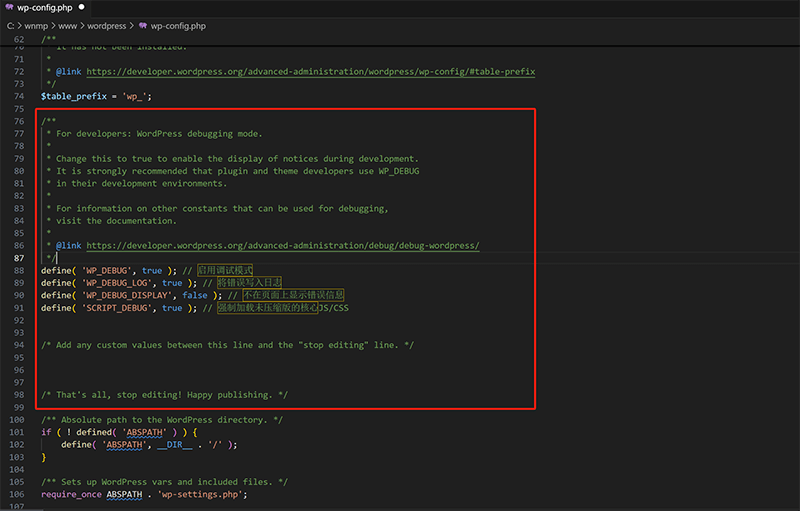Open the wordpress breadcrumb folder
The height and width of the screenshot is (511, 800).
106,26
